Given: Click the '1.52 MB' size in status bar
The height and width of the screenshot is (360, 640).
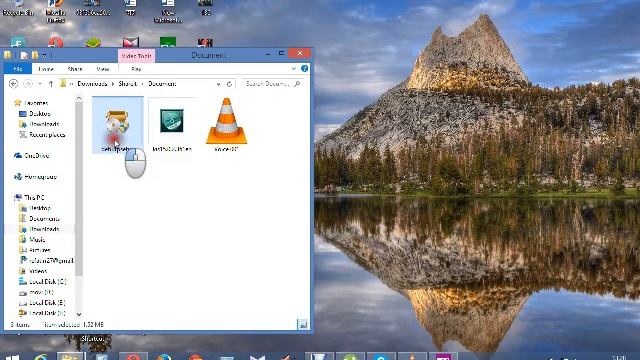Looking at the screenshot, I should pyautogui.click(x=93, y=324).
